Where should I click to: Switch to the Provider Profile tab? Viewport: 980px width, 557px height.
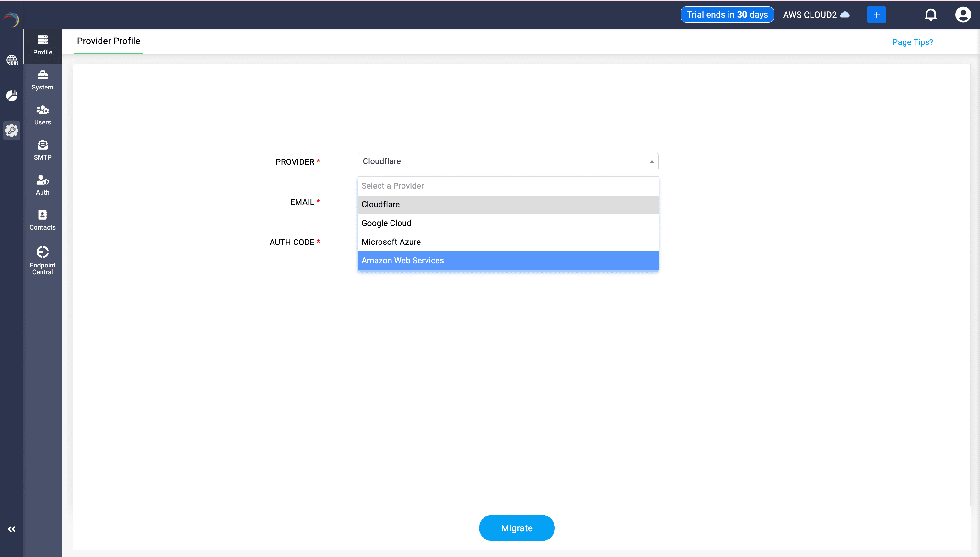click(108, 41)
